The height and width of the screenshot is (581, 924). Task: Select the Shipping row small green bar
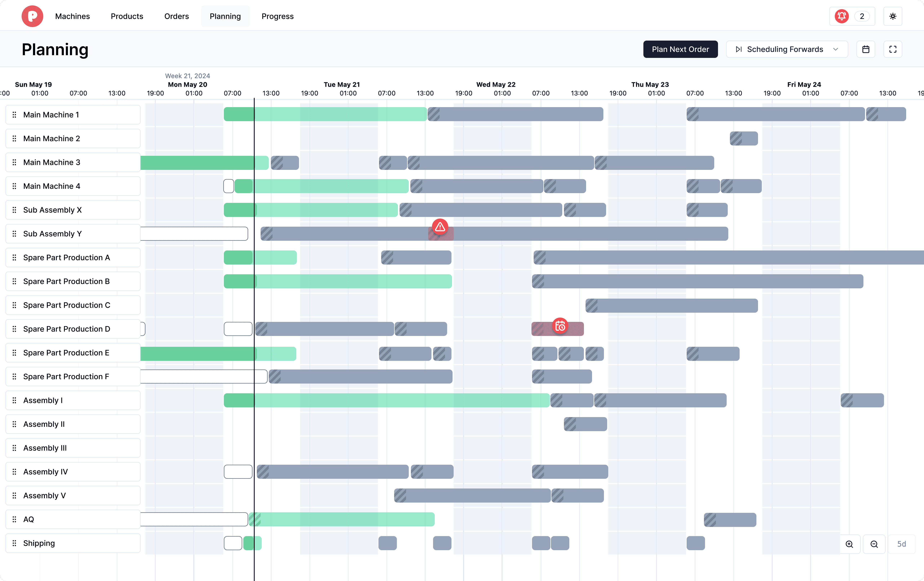252,543
